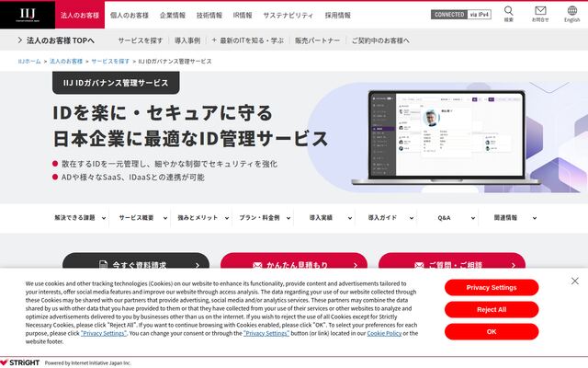Click the STRIGHT logo in footer

(x=20, y=362)
